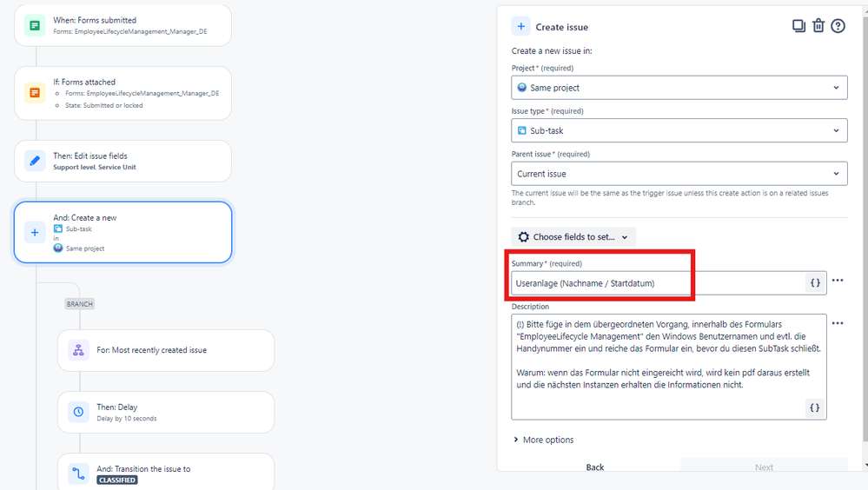Click the branch icon for Most recently created issue
868x490 pixels.
78,350
